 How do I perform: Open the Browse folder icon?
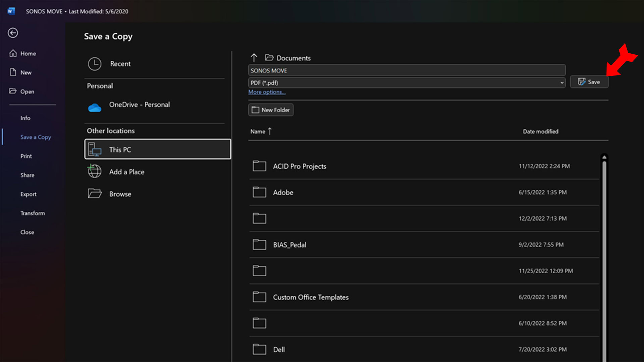pos(95,194)
